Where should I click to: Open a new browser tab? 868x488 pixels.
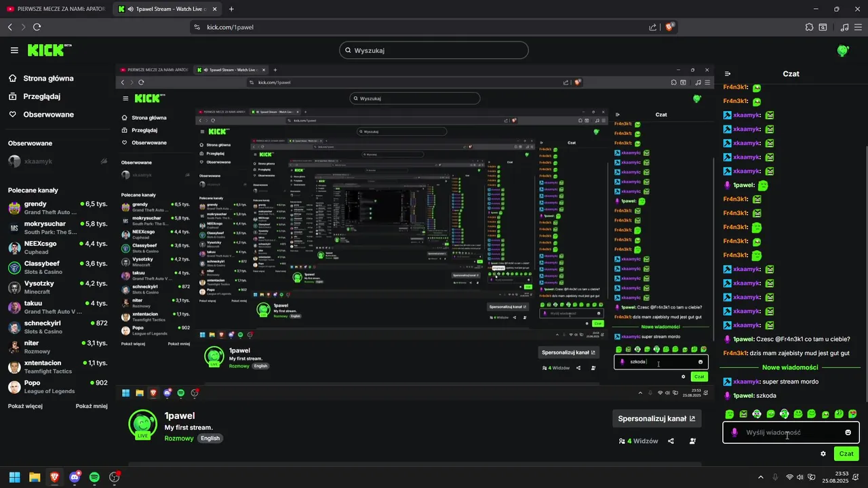click(x=231, y=9)
